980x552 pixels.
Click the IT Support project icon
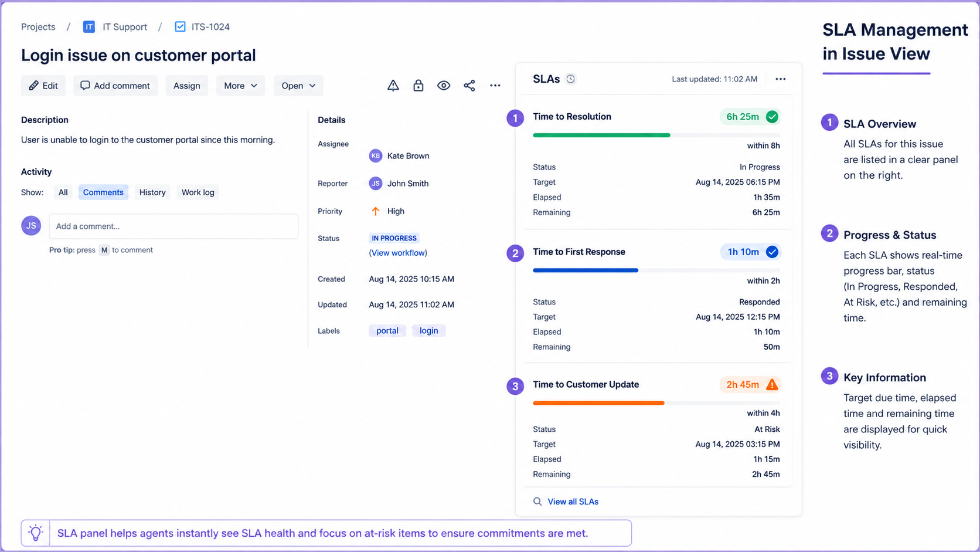coord(89,27)
